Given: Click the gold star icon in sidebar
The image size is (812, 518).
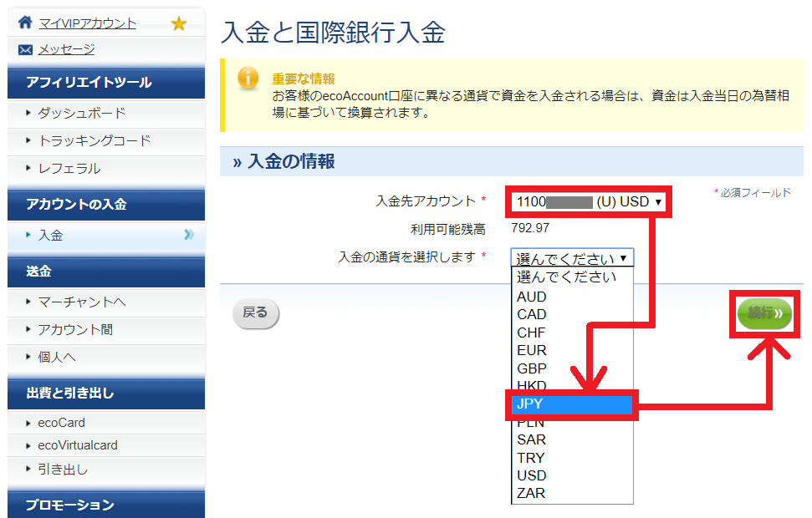Looking at the screenshot, I should [x=178, y=24].
